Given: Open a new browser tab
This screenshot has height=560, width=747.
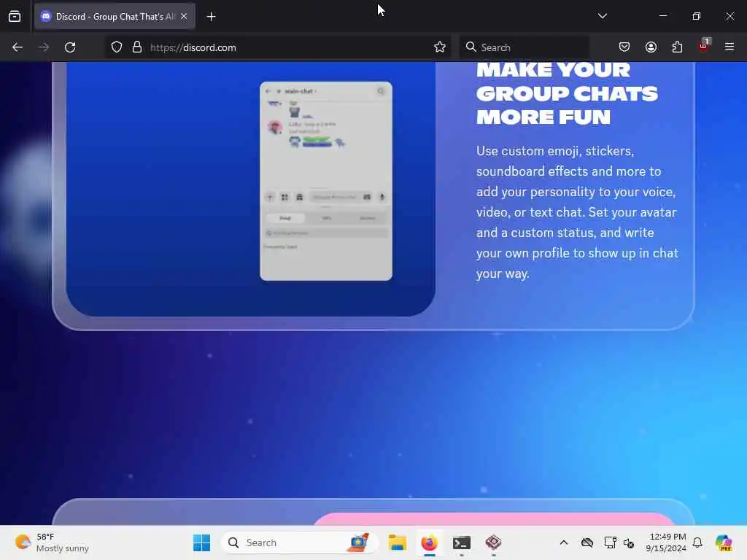Looking at the screenshot, I should [211, 17].
